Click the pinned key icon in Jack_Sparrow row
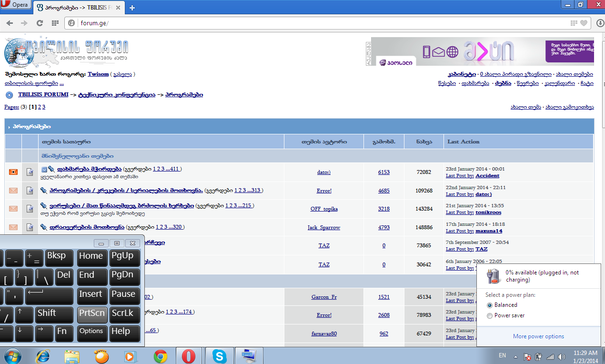Viewport: 605px width, 364px height. (x=45, y=227)
